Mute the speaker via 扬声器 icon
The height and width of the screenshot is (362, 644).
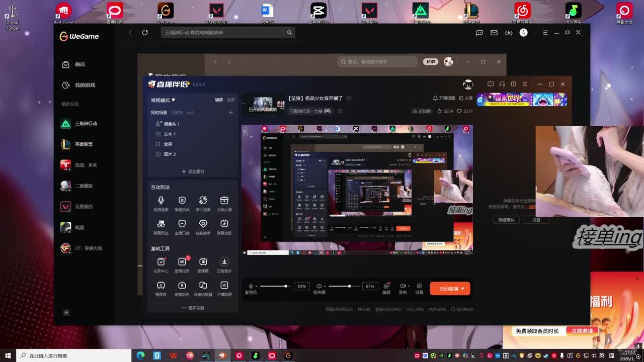(318, 286)
